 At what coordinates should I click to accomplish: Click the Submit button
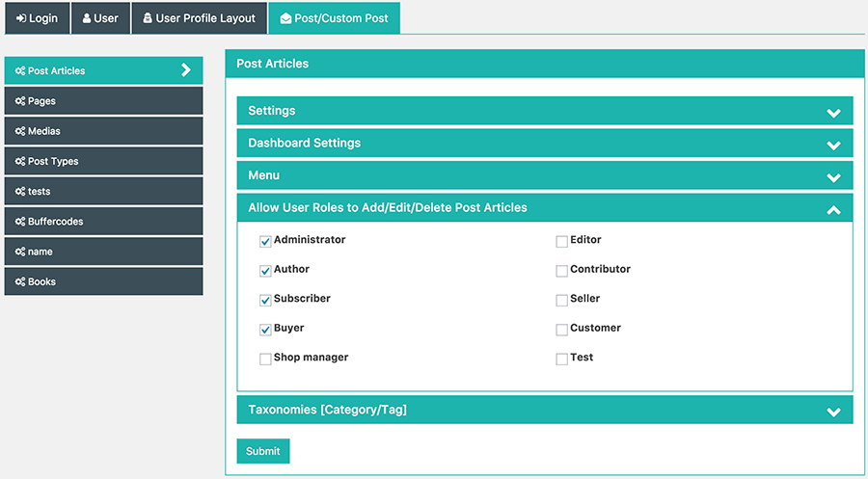coord(263,451)
